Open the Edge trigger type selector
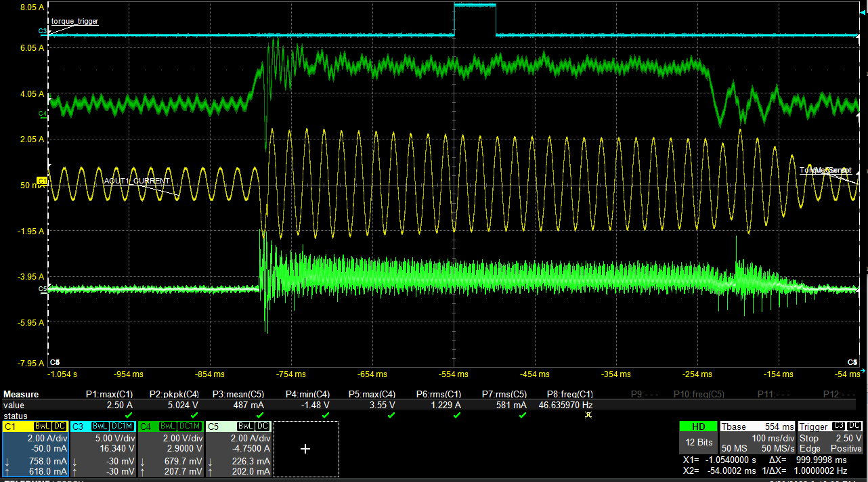 coord(810,447)
